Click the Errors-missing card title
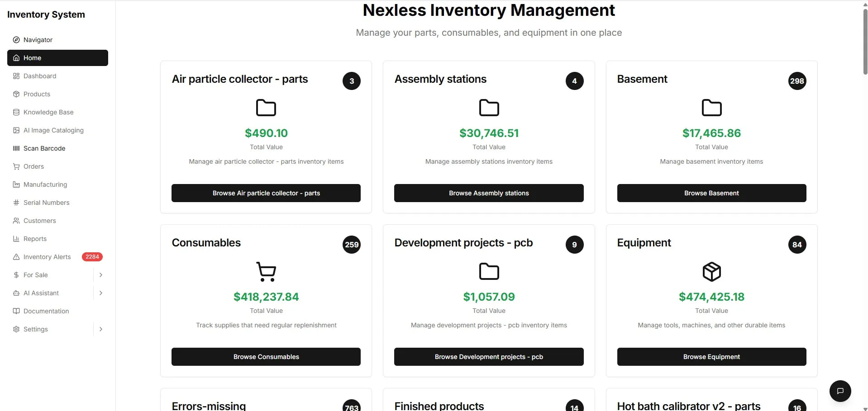868x411 pixels. tap(209, 406)
